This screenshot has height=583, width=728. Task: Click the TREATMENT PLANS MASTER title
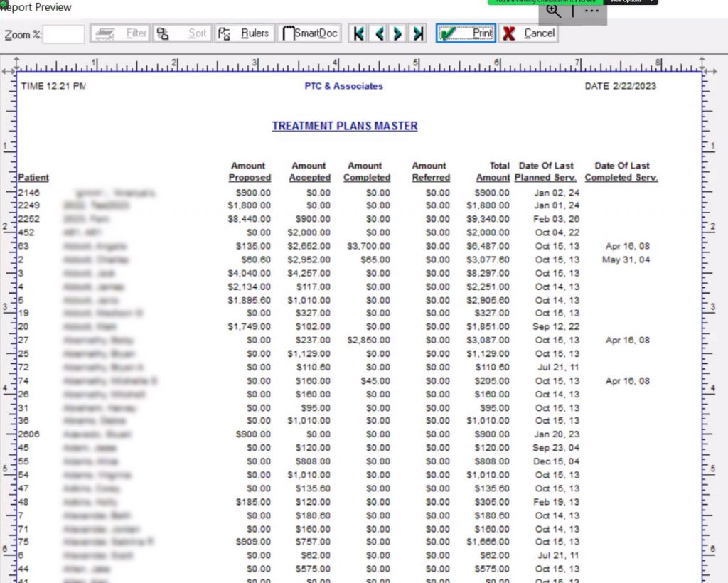tap(345, 127)
